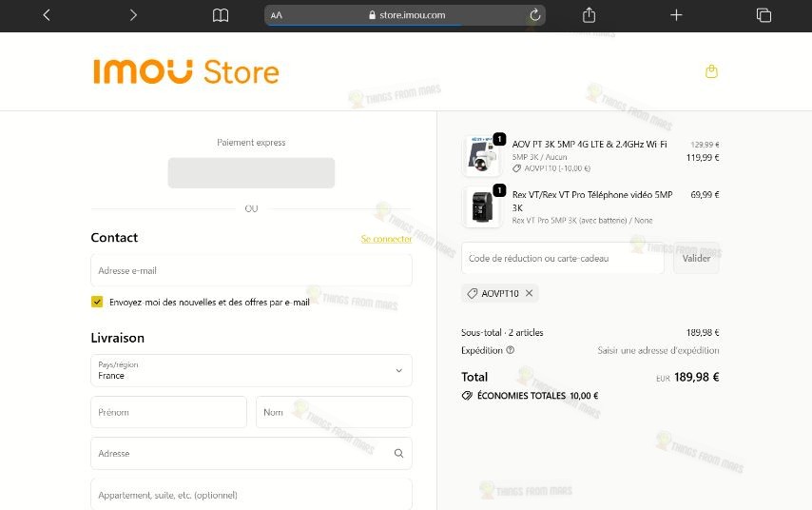Open a new tab with plus icon
The height and width of the screenshot is (510, 812).
tap(676, 15)
